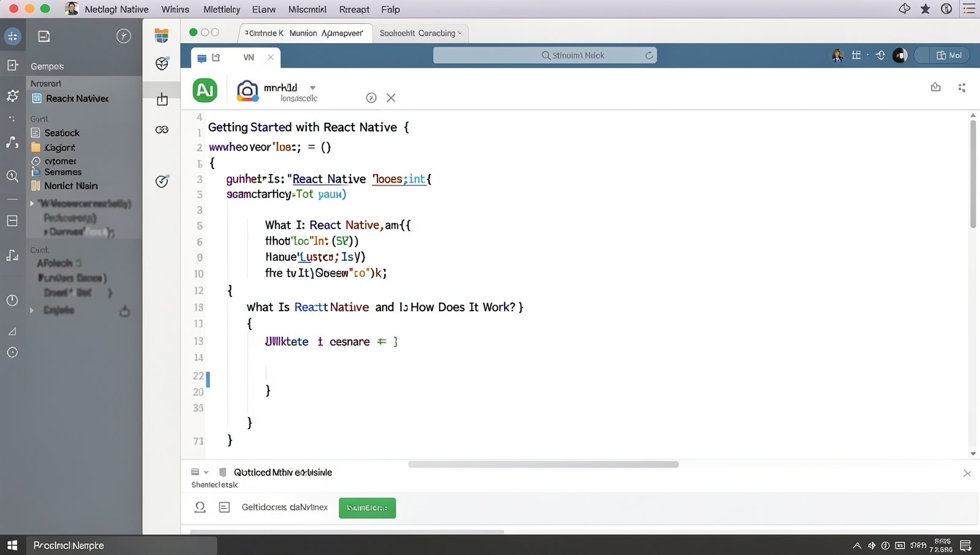Open the Elarw menu
Viewport: 980px width, 555px height.
click(264, 9)
